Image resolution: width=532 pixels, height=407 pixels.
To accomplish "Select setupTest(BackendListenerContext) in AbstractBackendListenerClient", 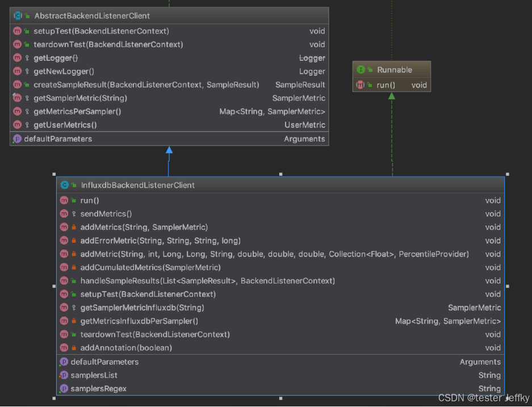I will coord(169,31).
